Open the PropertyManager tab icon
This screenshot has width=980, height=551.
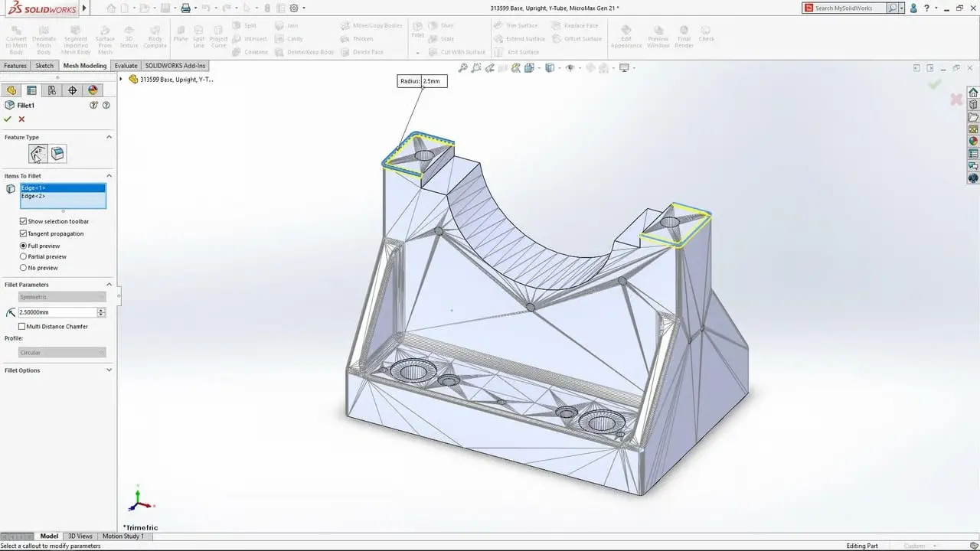pyautogui.click(x=31, y=90)
